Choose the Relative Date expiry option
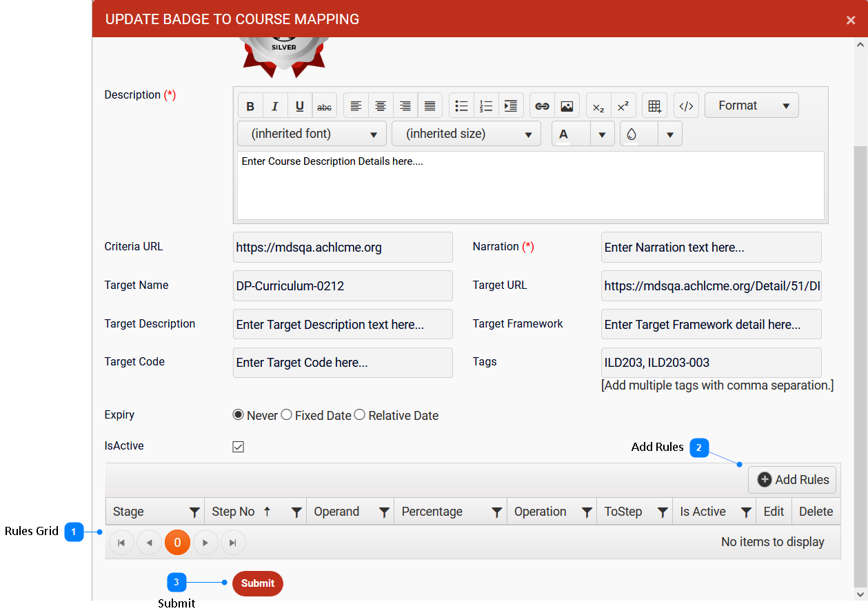 pyautogui.click(x=360, y=415)
